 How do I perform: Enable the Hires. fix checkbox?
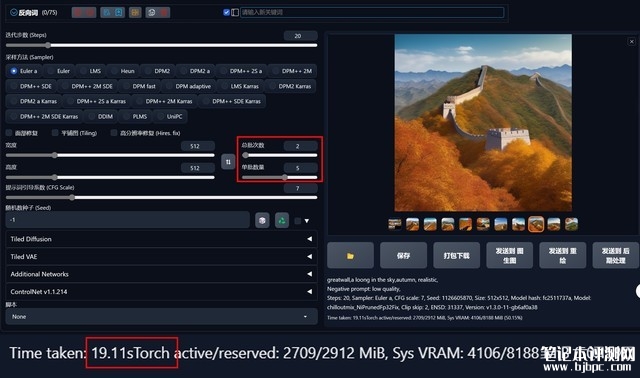pos(114,133)
